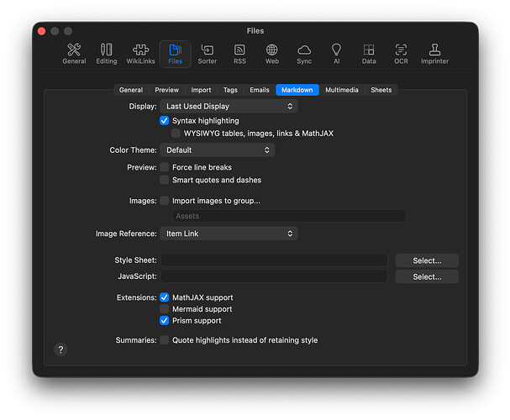This screenshot has width=510, height=420.
Task: Open the General settings pane
Action: [x=74, y=54]
